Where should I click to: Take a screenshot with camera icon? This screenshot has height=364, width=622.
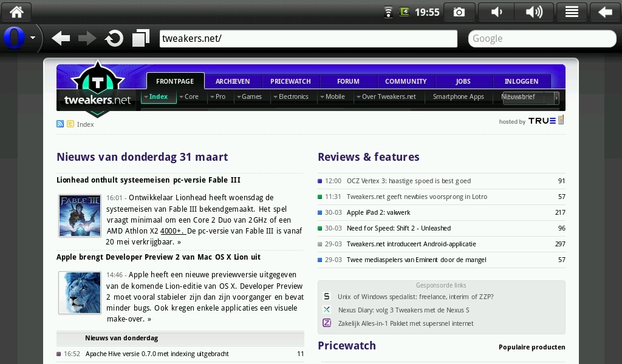(x=459, y=12)
